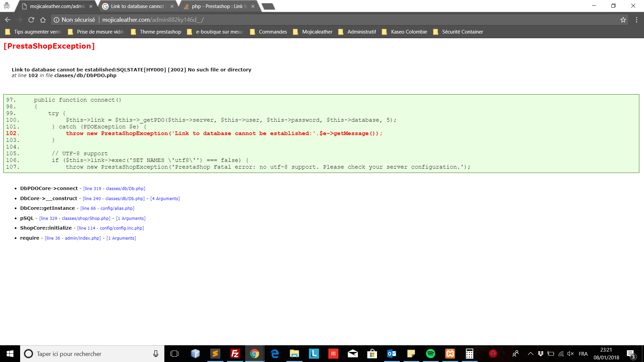Expand the 4 Arguments for DbCore construct

165,199
